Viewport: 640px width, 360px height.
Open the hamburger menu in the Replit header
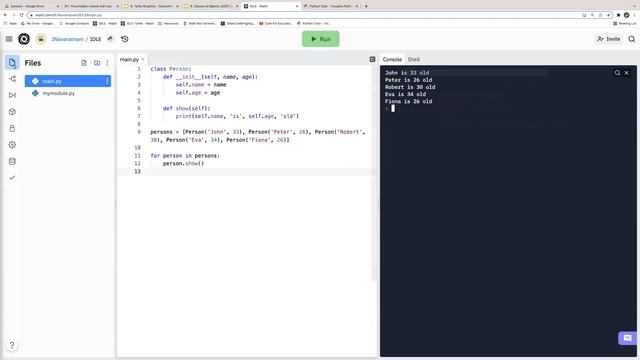click(x=9, y=39)
